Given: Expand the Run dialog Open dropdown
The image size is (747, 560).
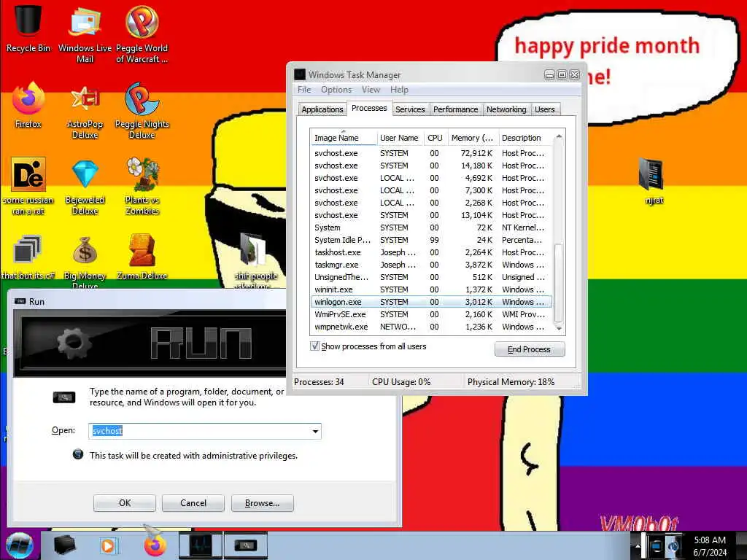Looking at the screenshot, I should coord(315,432).
